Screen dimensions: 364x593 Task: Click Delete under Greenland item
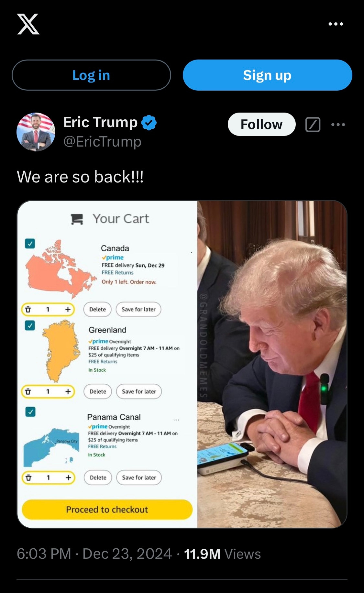(98, 391)
